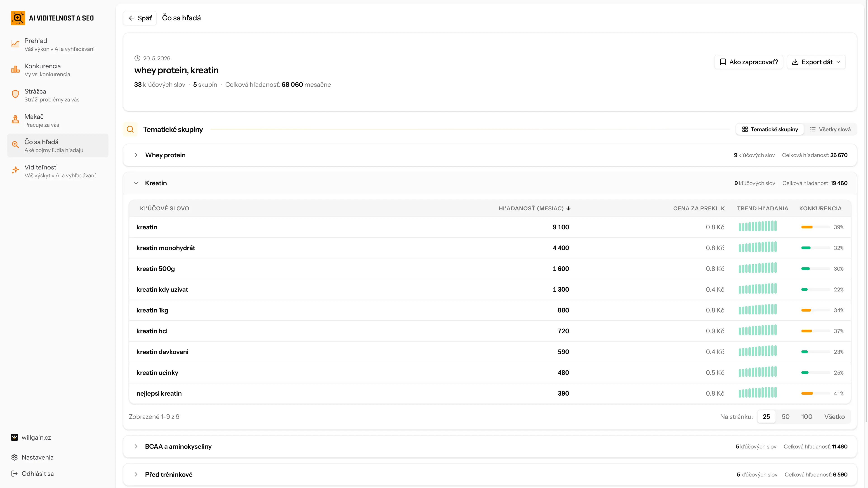
Task: Open Čo sa hľadá menu item
Action: (58, 145)
